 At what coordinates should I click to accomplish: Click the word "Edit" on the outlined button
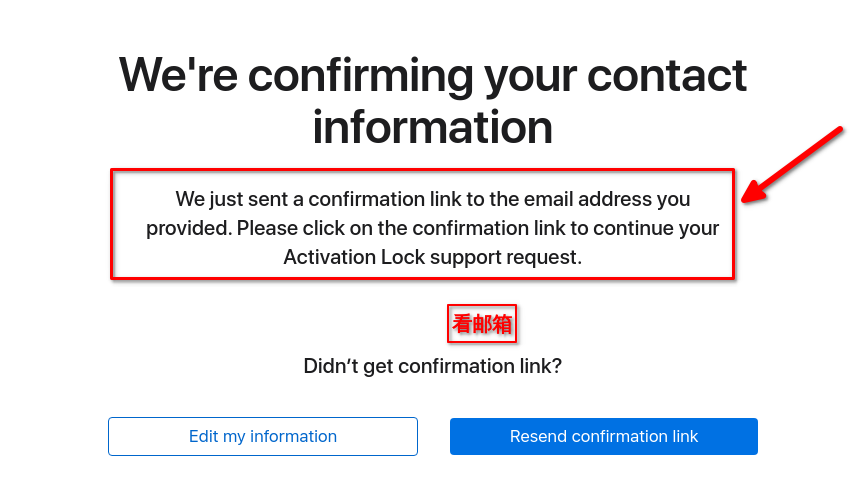(x=204, y=436)
